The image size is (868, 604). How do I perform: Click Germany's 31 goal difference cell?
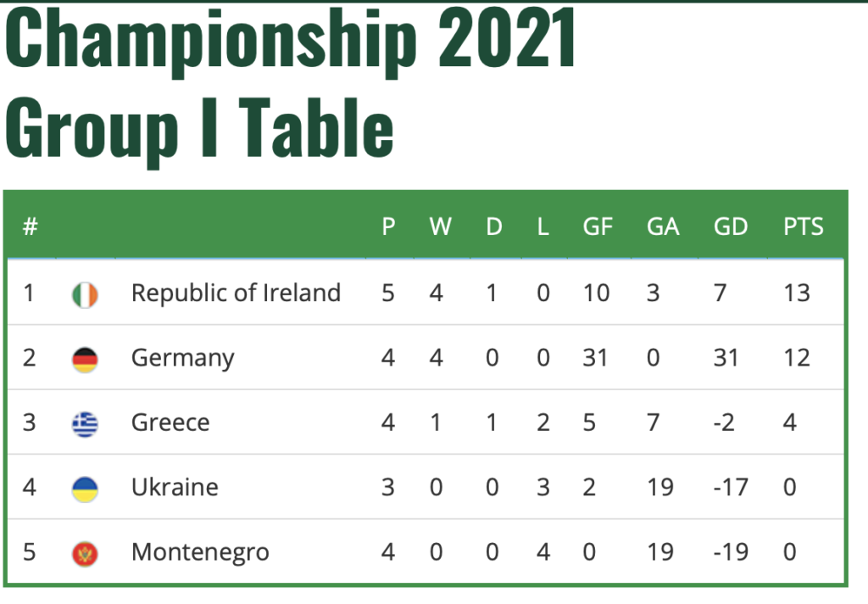click(726, 357)
